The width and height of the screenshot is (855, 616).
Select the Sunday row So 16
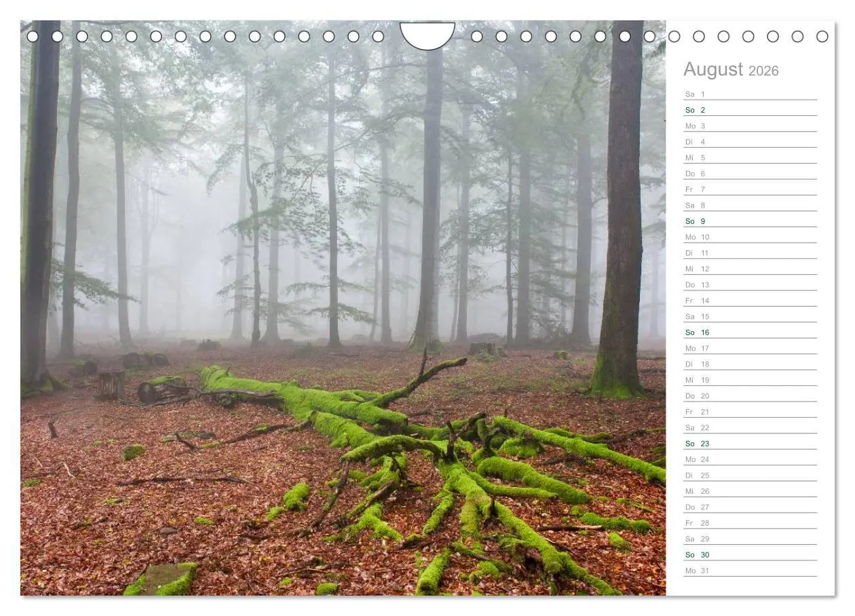[750, 332]
